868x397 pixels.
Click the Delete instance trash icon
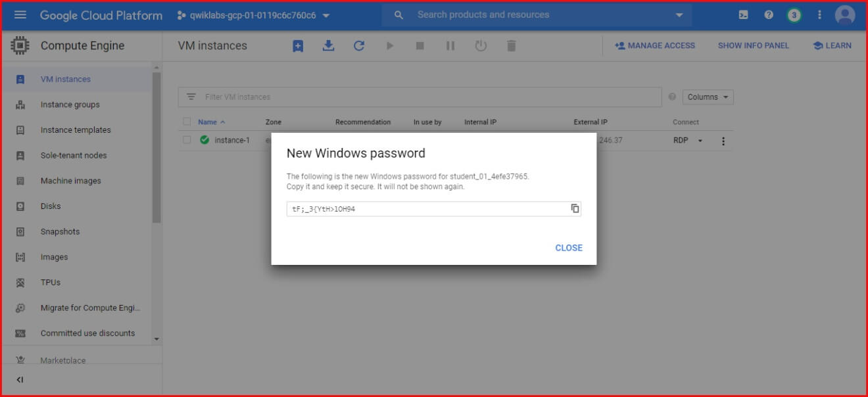coord(511,45)
